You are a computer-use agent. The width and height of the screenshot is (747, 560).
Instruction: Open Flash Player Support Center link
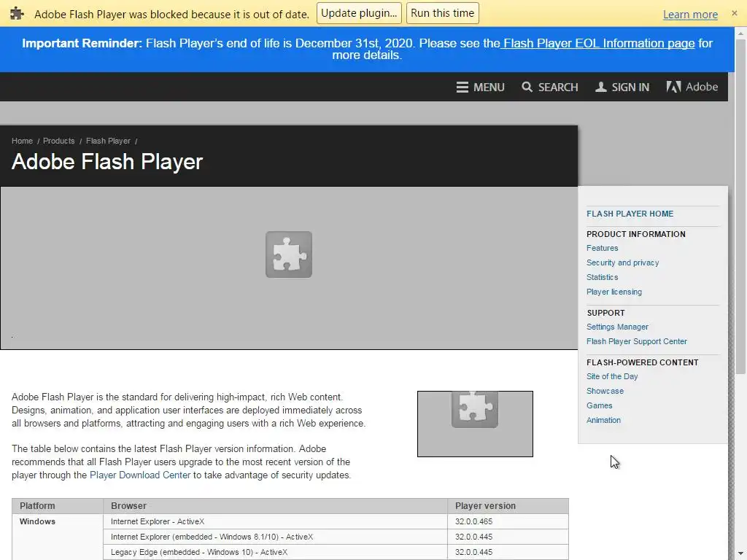(x=636, y=341)
